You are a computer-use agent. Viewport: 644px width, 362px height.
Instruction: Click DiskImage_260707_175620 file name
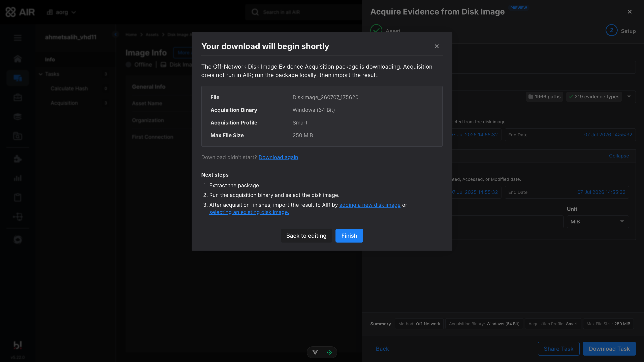325,97
